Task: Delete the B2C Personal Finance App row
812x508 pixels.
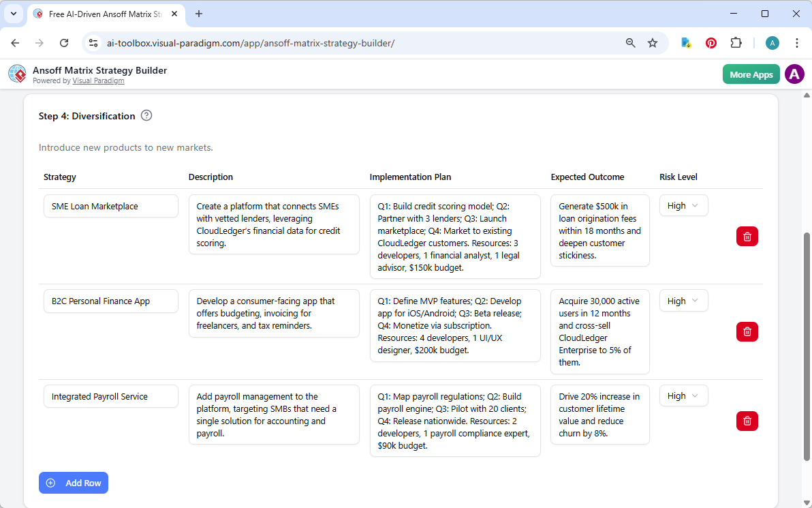Action: [747, 331]
